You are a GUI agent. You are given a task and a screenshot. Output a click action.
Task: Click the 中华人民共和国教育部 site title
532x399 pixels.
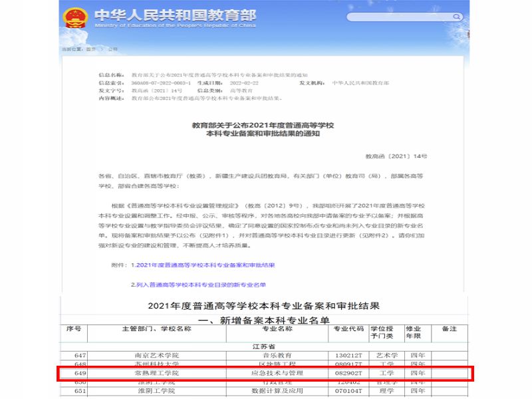click(176, 15)
